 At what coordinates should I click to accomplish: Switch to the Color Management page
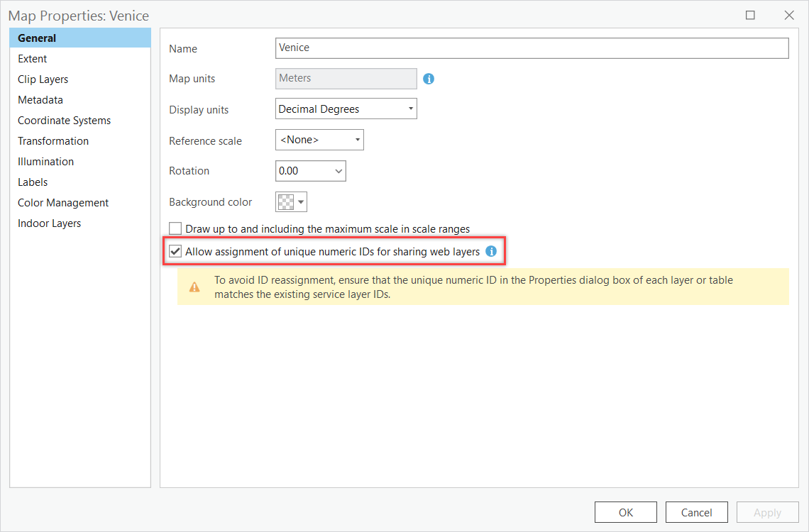coord(62,202)
